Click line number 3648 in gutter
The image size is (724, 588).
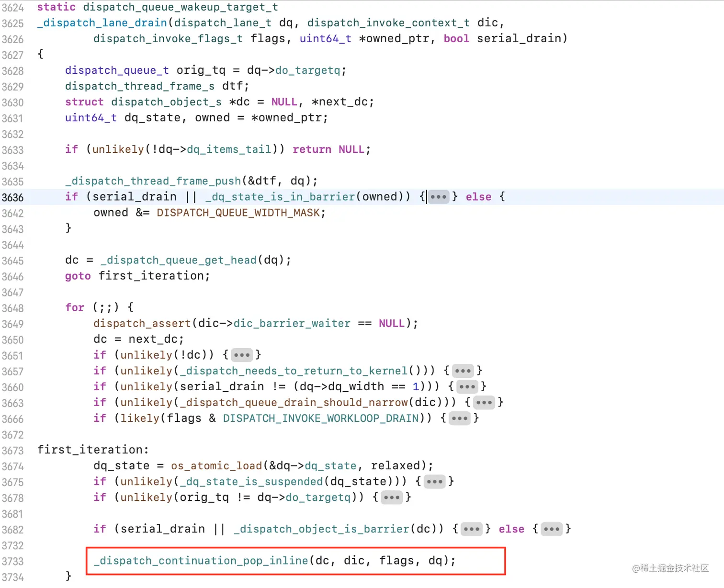12,308
